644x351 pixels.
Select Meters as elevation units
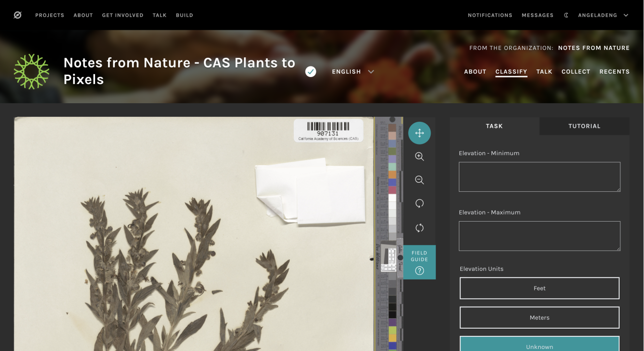point(539,318)
